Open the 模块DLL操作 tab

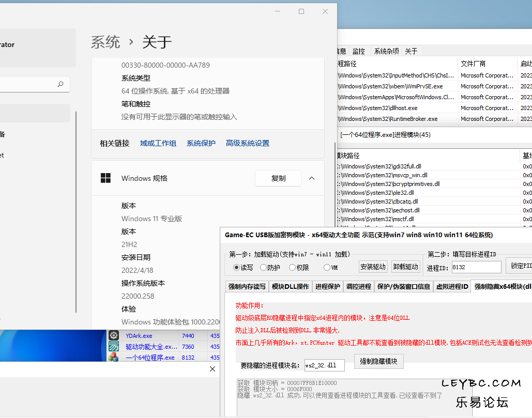[x=291, y=286]
